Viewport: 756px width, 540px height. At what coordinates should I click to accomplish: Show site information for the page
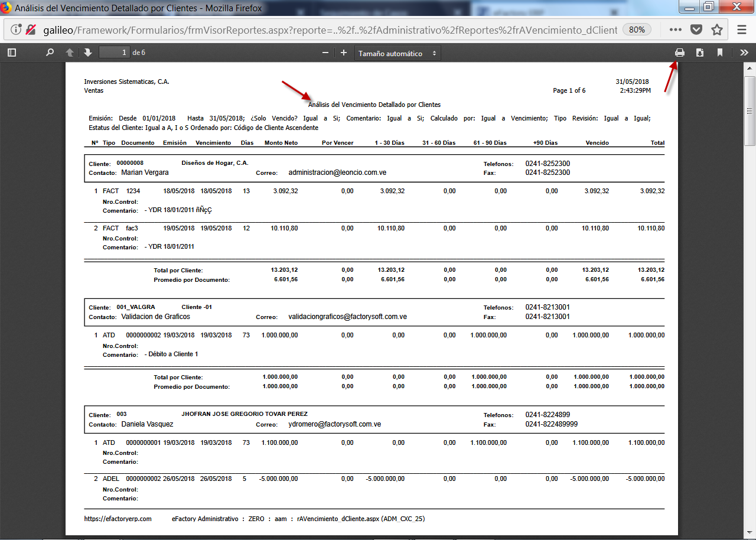point(16,30)
